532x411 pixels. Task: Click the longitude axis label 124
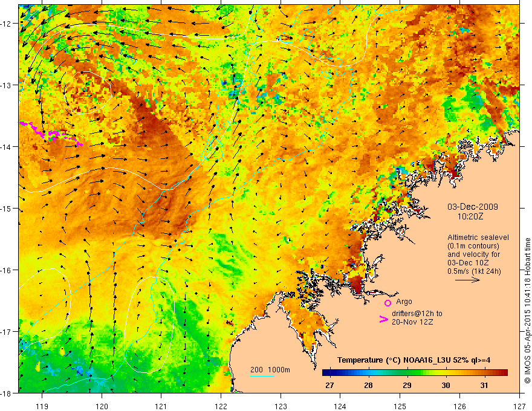[340, 406]
